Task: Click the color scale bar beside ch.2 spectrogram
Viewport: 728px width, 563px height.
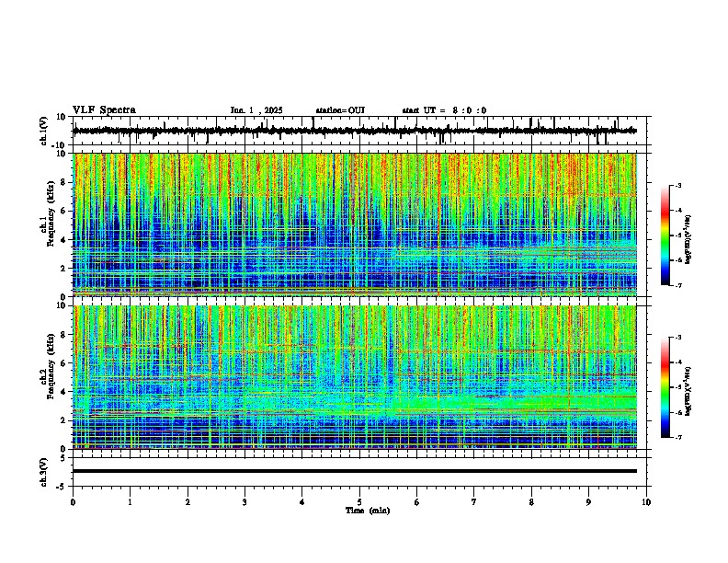Action: point(665,387)
